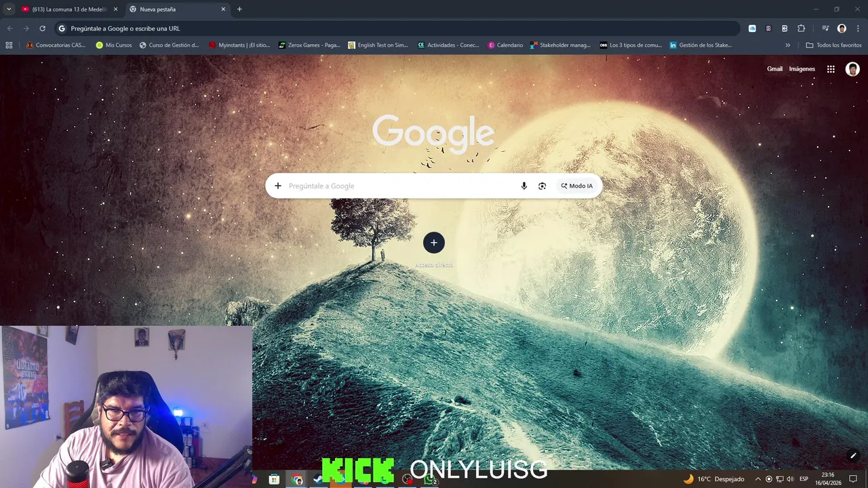868x488 pixels.
Task: Show hidden tray icons chevron
Action: tap(758, 479)
